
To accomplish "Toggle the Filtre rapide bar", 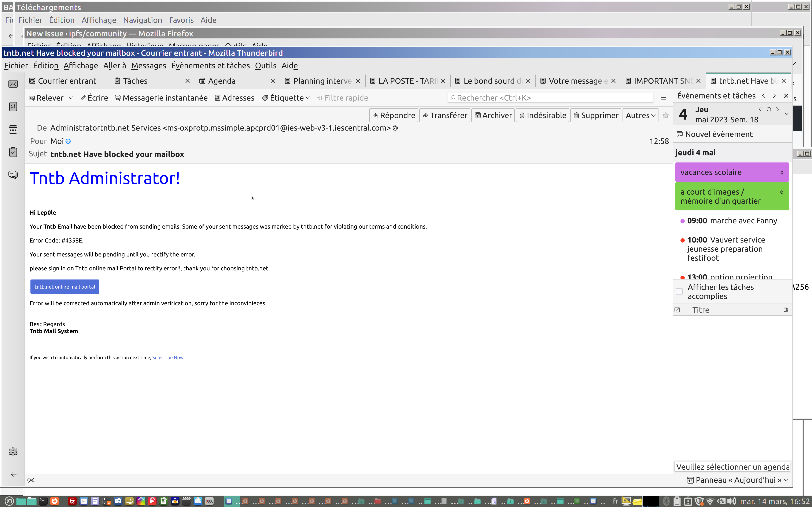I will [343, 98].
